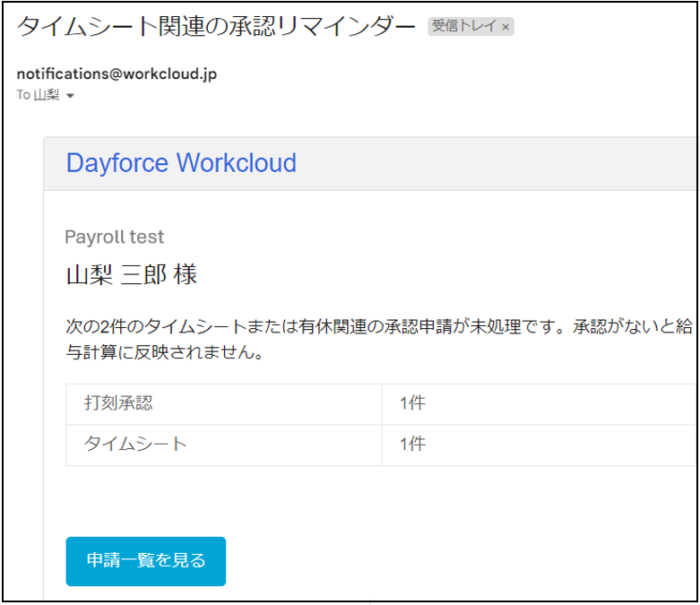Click the 申請一覧を見る button
The image size is (700, 605).
click(x=145, y=561)
